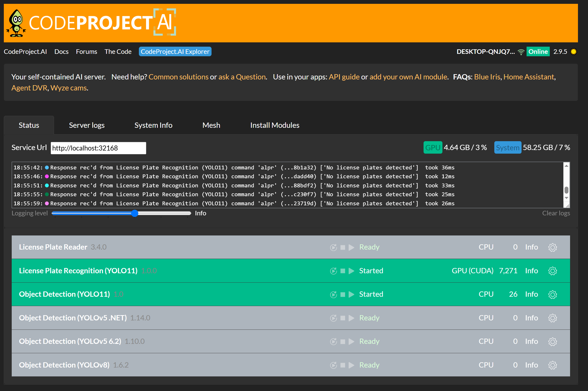Viewport: 588px width, 391px height.
Task: Click the wifi connection status icon
Action: (521, 52)
